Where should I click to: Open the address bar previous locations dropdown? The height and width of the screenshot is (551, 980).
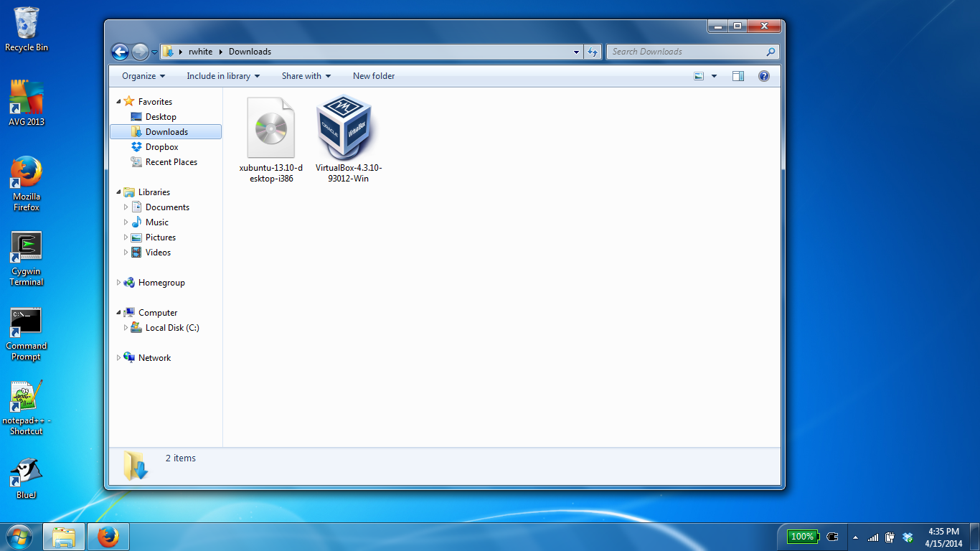pos(576,52)
